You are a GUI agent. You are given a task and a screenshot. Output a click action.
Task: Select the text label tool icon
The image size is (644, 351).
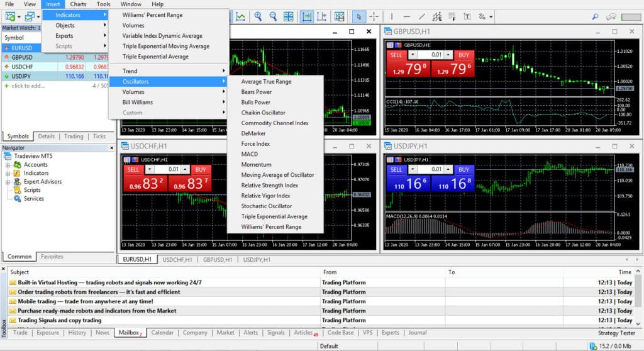pyautogui.click(x=468, y=16)
